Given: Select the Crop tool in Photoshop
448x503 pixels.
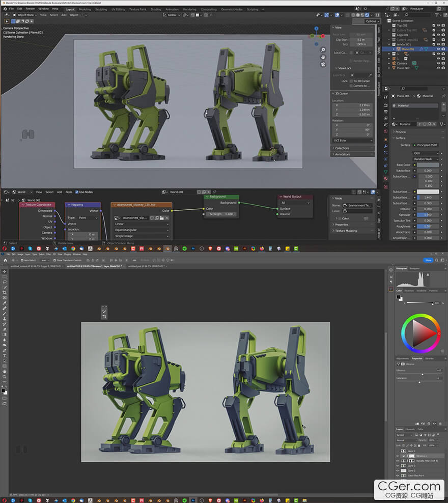Looking at the screenshot, I should click(5, 293).
